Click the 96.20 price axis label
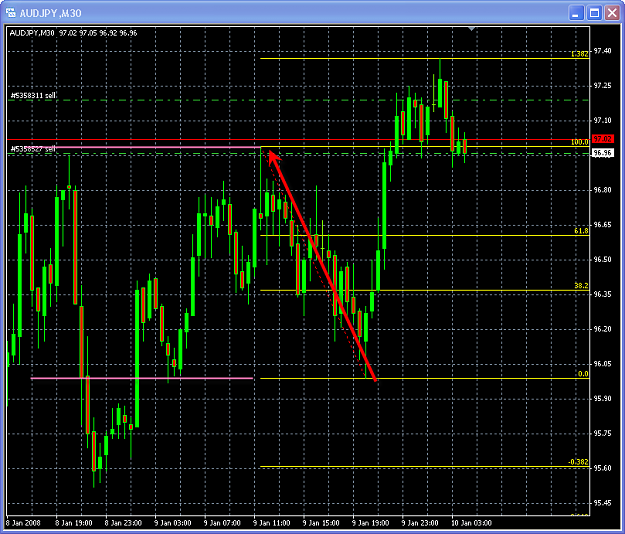 coord(602,329)
